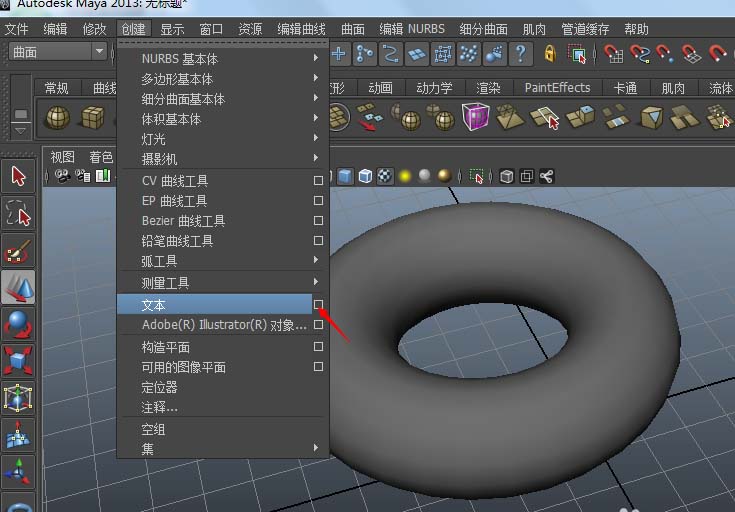The height and width of the screenshot is (512, 735).
Task: Open the shelf options down-arrow button
Action: [21, 130]
